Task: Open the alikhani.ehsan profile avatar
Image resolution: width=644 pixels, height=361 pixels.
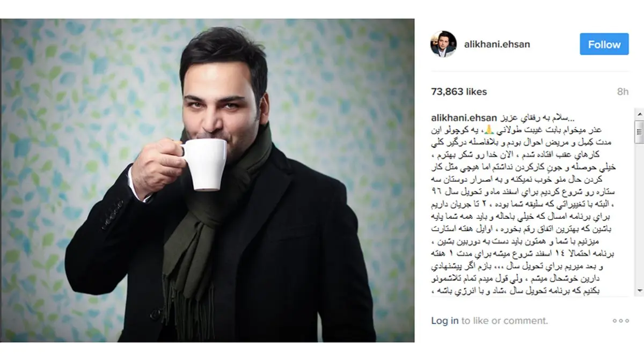Action: pos(443,44)
